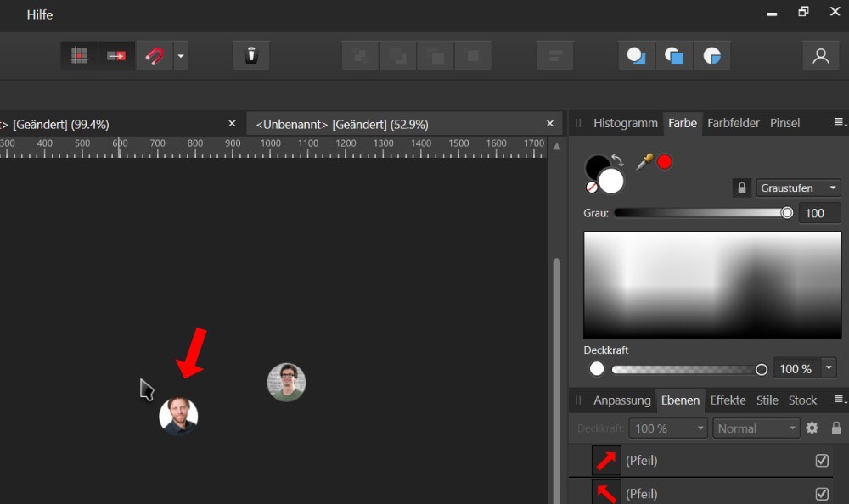Image resolution: width=849 pixels, height=504 pixels.
Task: Pick the color picker eyedropper tool
Action: [644, 161]
